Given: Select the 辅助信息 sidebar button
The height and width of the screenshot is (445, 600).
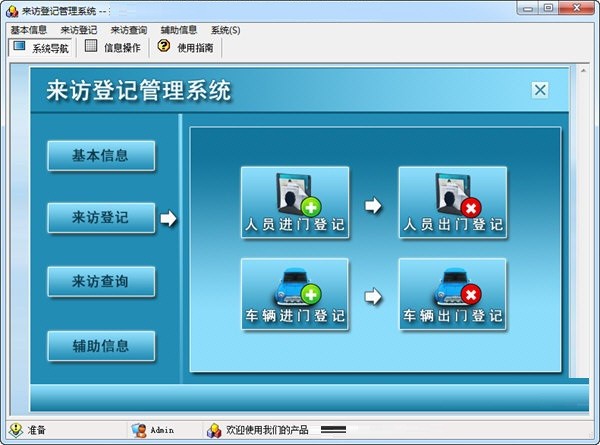Looking at the screenshot, I should click(101, 346).
